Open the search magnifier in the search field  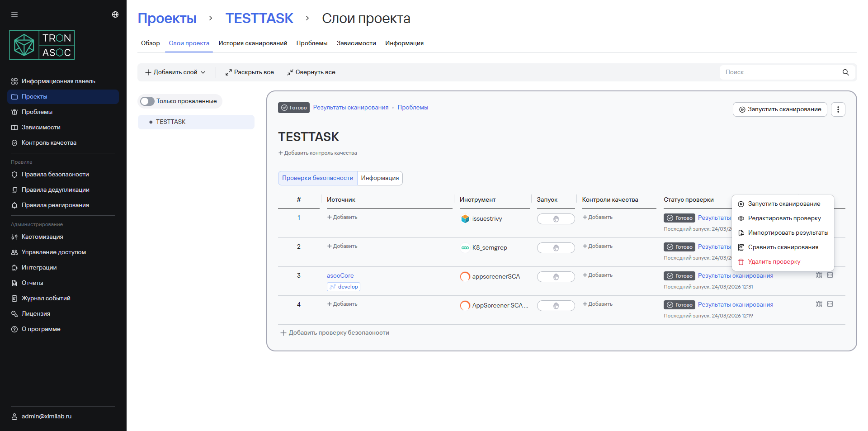(845, 72)
